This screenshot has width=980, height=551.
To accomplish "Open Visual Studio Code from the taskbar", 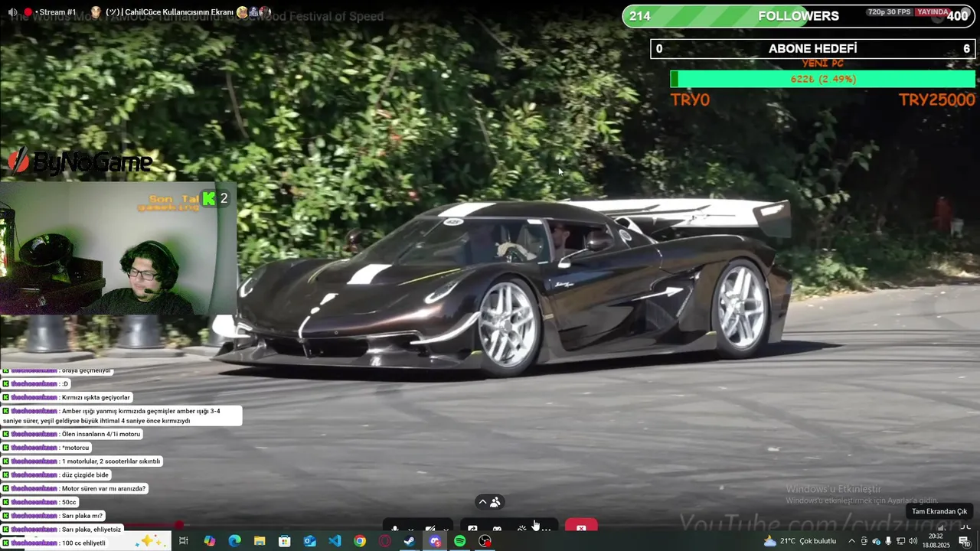I will click(335, 541).
